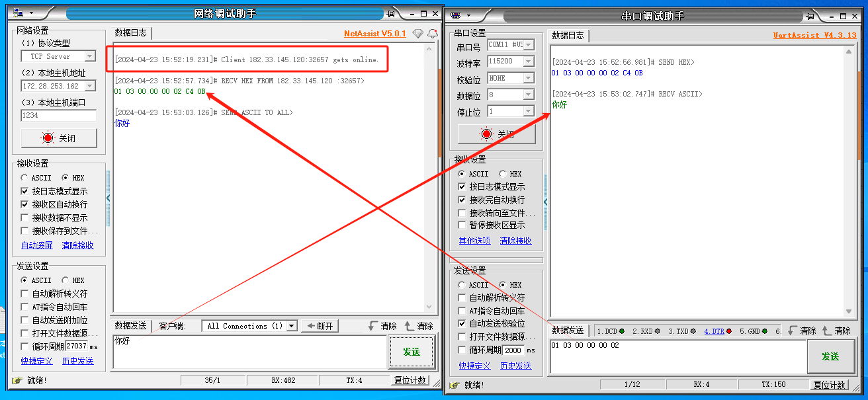The height and width of the screenshot is (400, 868).
Task: Click the diamond icon in NetAssist
Action: [417, 34]
